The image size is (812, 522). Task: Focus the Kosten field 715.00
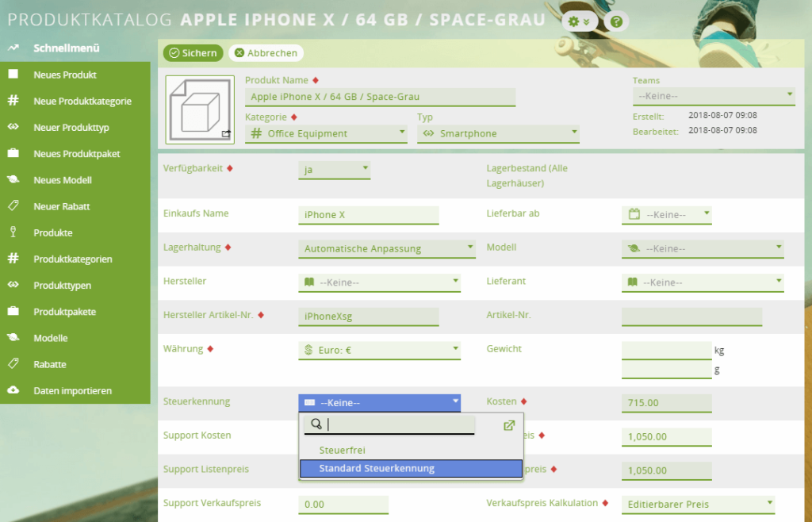tap(666, 403)
